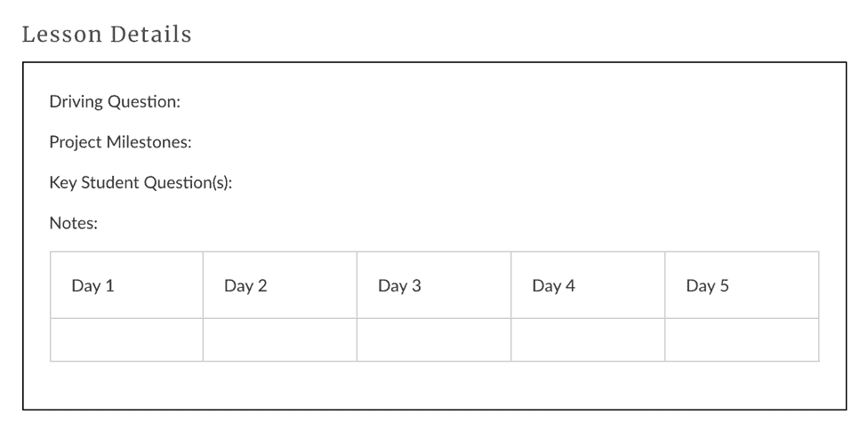Click "Question:" after the word Driving

[x=144, y=102]
